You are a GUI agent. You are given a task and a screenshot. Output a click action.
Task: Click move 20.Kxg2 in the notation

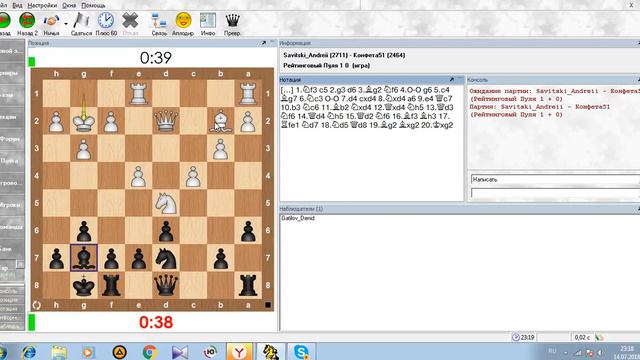(437, 125)
